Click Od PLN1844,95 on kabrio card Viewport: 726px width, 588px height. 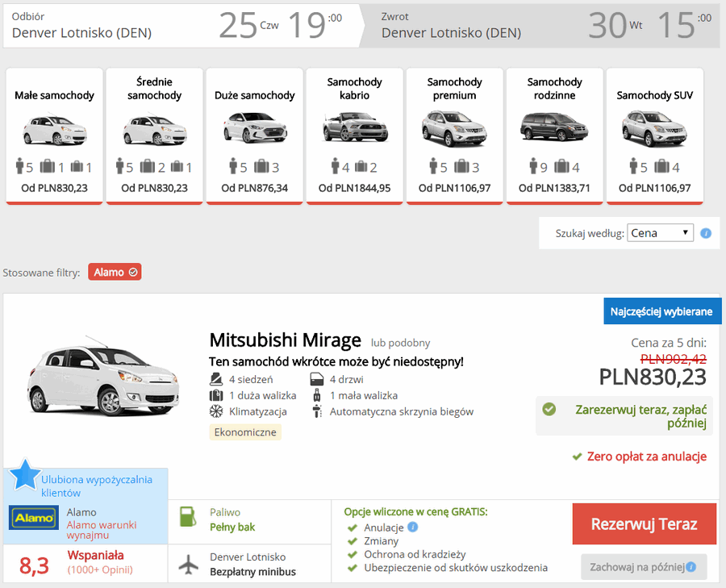coord(354,188)
